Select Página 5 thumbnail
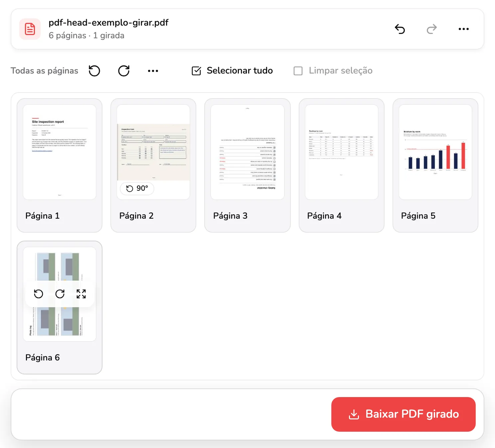Viewport: 495px width, 448px height. point(435,152)
